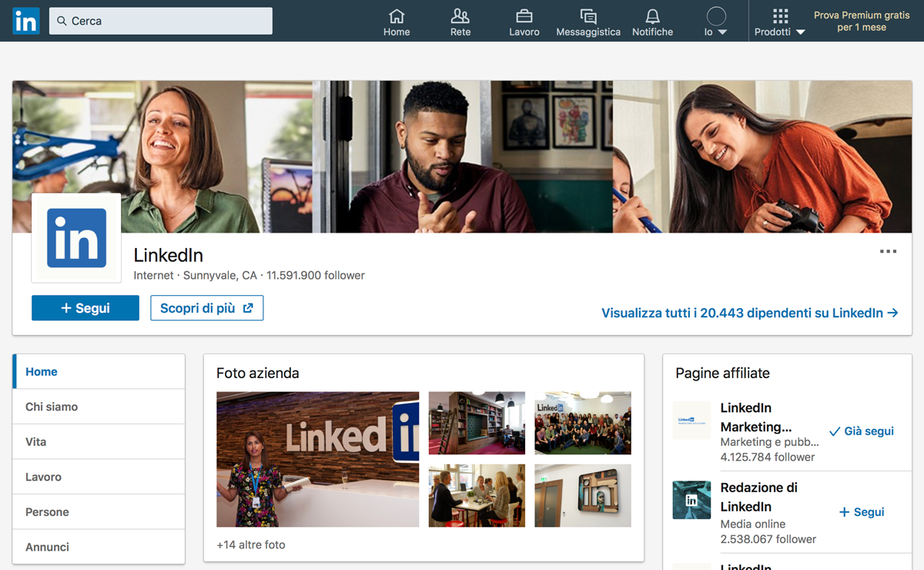Open the people meeting at table photo

point(477,495)
